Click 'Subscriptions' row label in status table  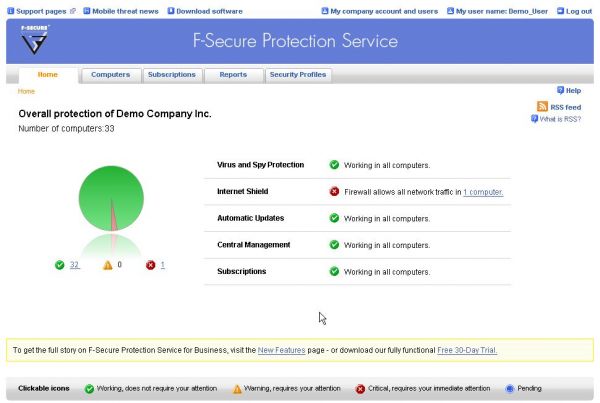(x=242, y=271)
